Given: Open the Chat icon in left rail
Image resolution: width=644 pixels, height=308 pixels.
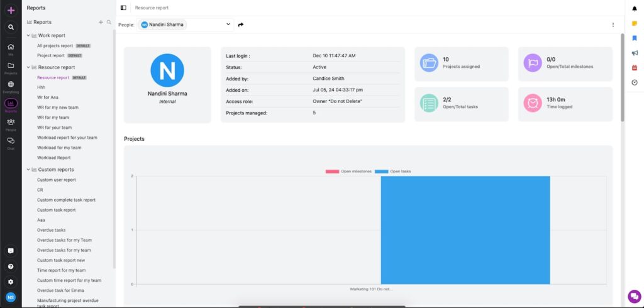Looking at the screenshot, I should [x=11, y=141].
